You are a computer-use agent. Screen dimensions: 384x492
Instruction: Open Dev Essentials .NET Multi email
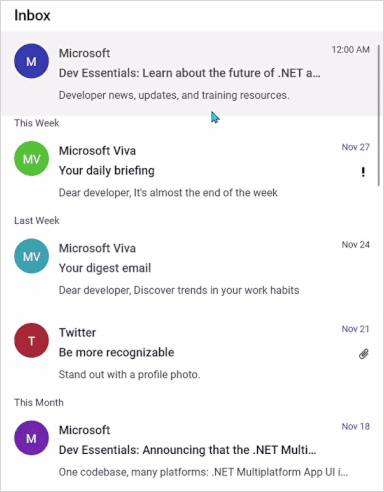point(192,451)
